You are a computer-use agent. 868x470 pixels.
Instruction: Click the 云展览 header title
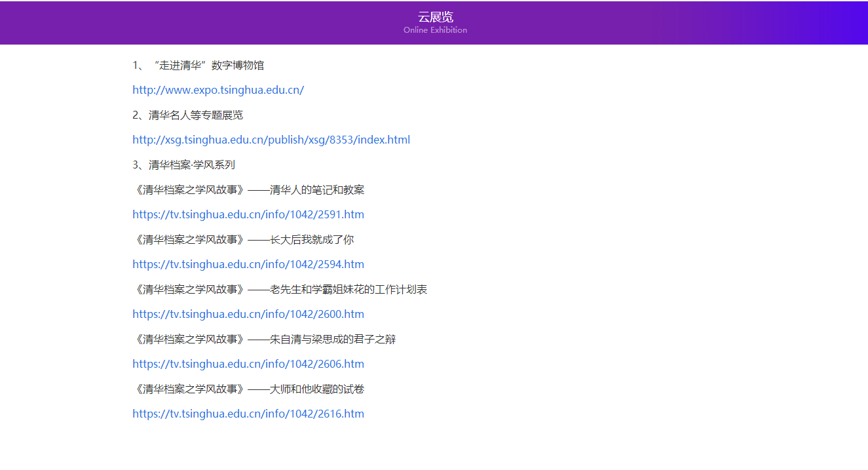(x=436, y=17)
